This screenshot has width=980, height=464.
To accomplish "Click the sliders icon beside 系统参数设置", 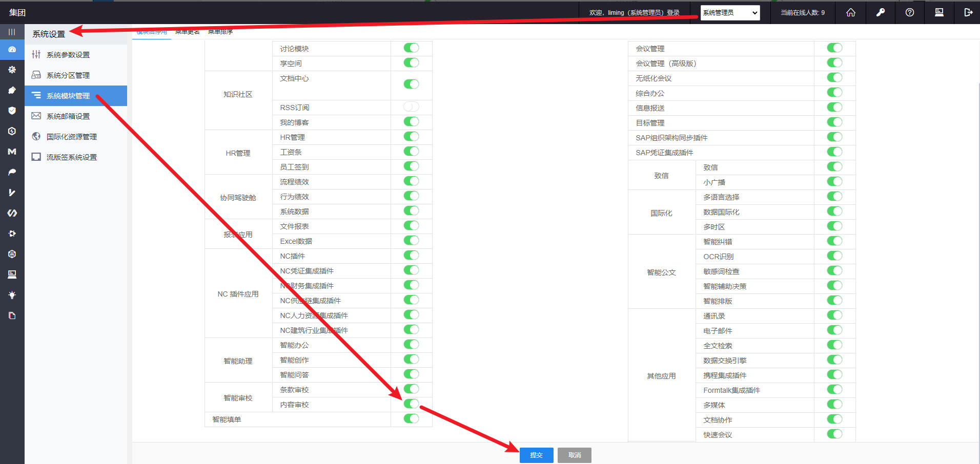I will (x=36, y=54).
